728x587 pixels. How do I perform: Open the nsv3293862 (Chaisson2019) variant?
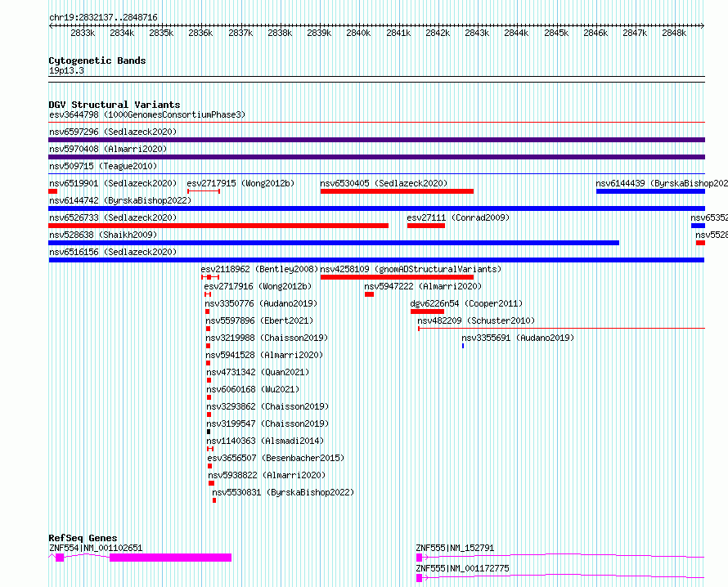[x=267, y=406]
